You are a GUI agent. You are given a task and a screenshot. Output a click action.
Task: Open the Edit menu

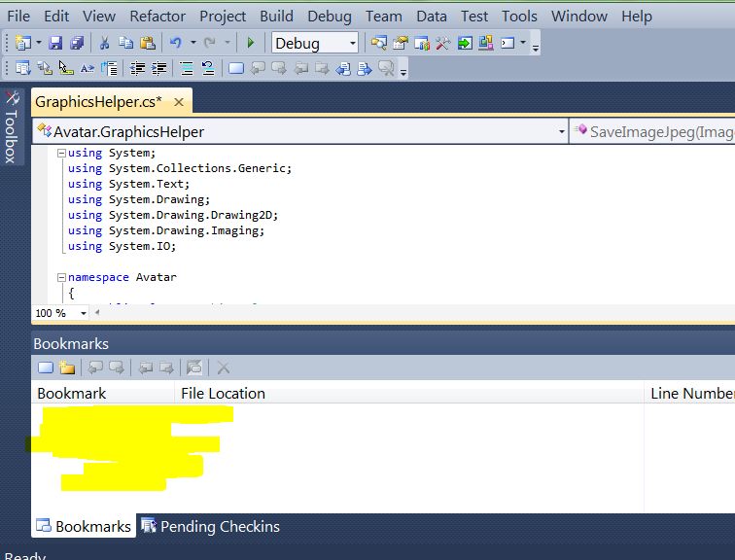click(56, 17)
